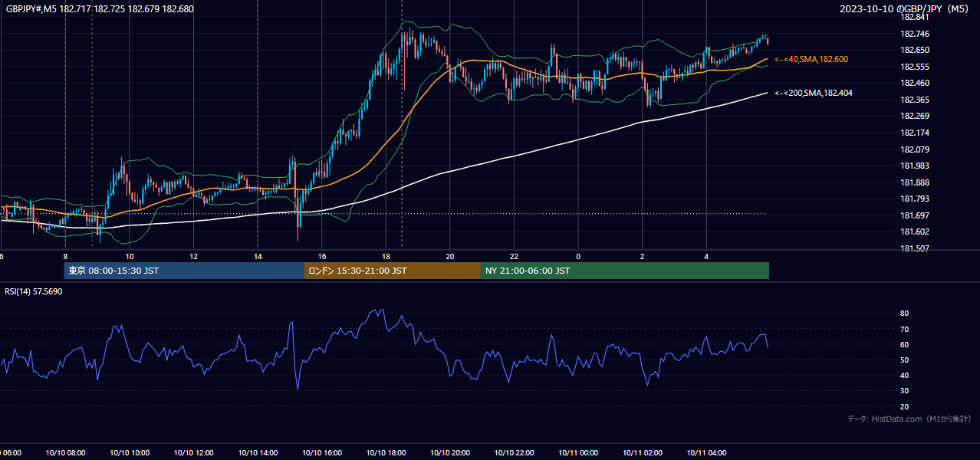This screenshot has width=980, height=460.
Task: Click price axis value 182.841
Action: [x=914, y=17]
